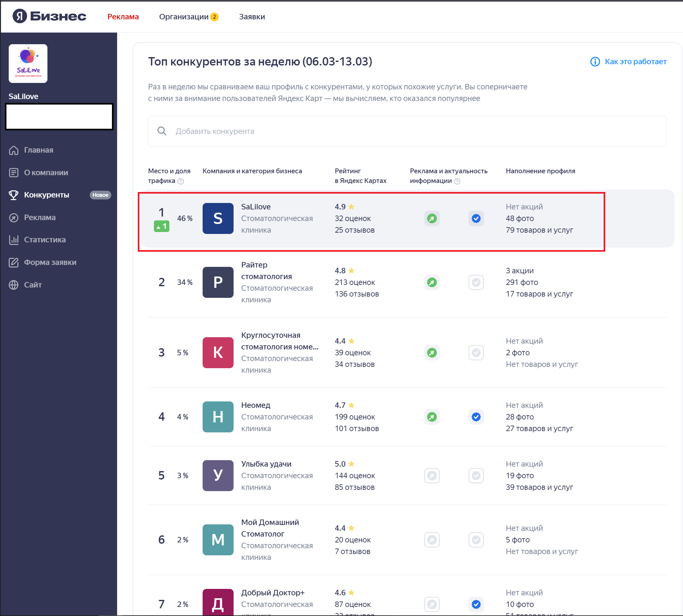683x616 pixels.
Task: Click the blue verified checkmark for SaLilove
Action: point(476,218)
